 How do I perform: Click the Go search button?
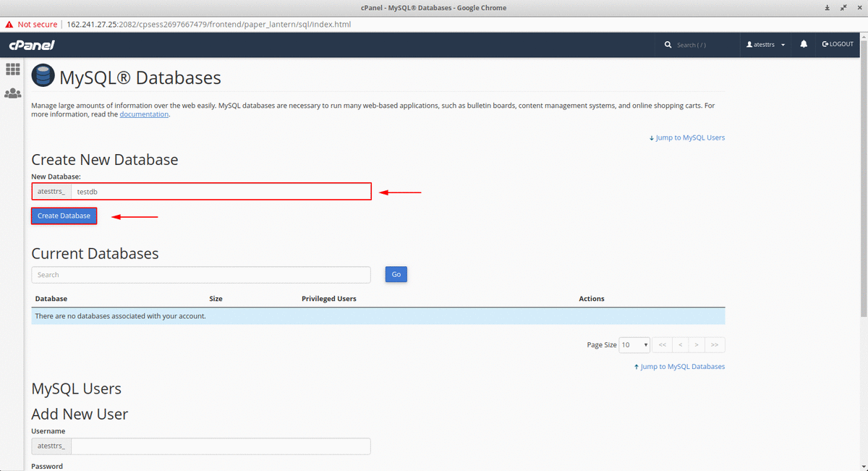coord(396,274)
